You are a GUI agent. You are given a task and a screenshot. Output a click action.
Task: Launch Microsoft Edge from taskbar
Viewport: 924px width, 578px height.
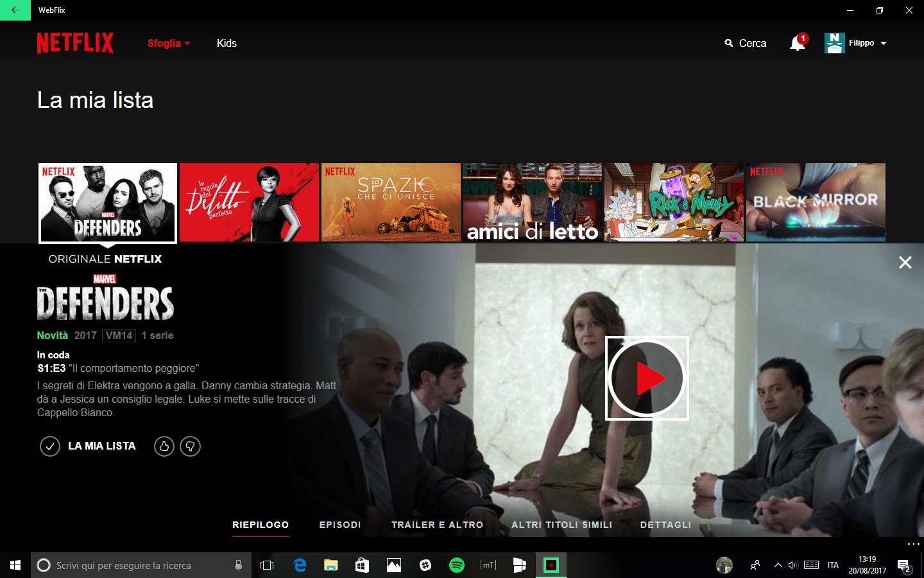pos(300,565)
